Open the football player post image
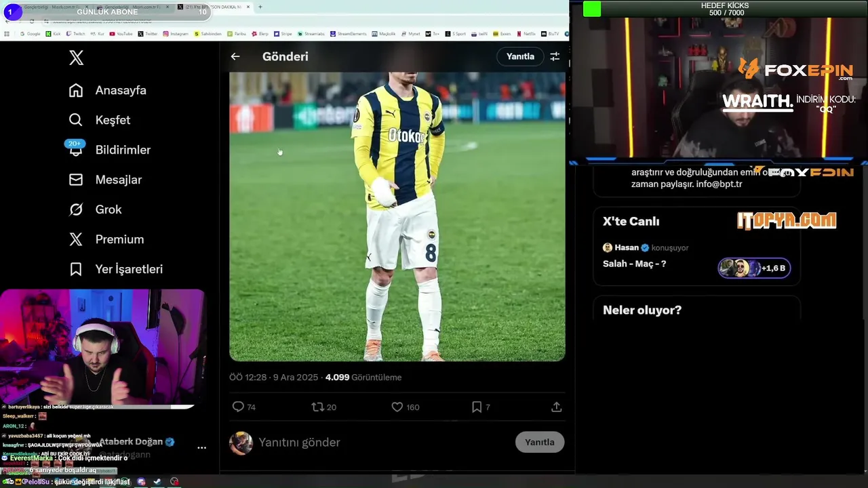 397,217
